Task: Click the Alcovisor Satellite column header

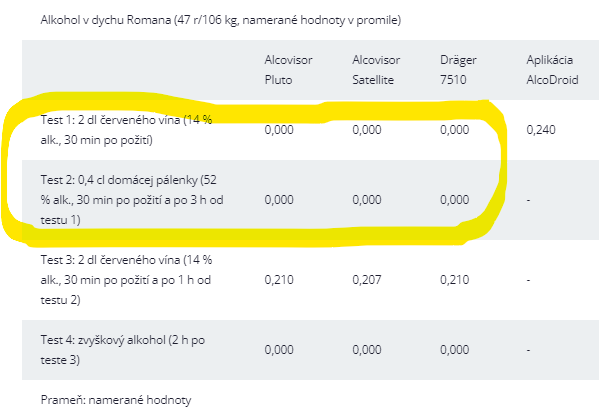Action: click(376, 70)
